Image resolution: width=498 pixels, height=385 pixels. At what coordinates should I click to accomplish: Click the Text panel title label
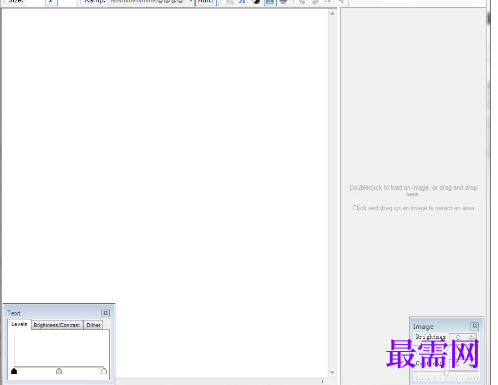pos(14,313)
